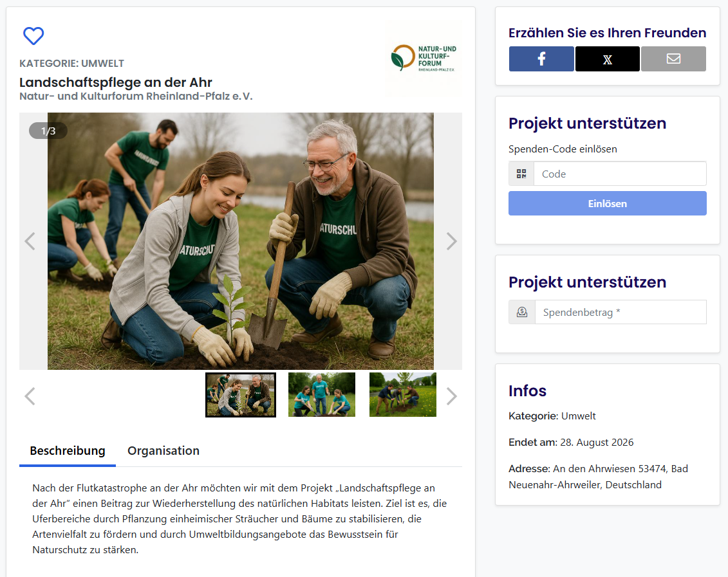Show previous image in main slideshow
Screen dimensions: 728x577
pos(30,241)
